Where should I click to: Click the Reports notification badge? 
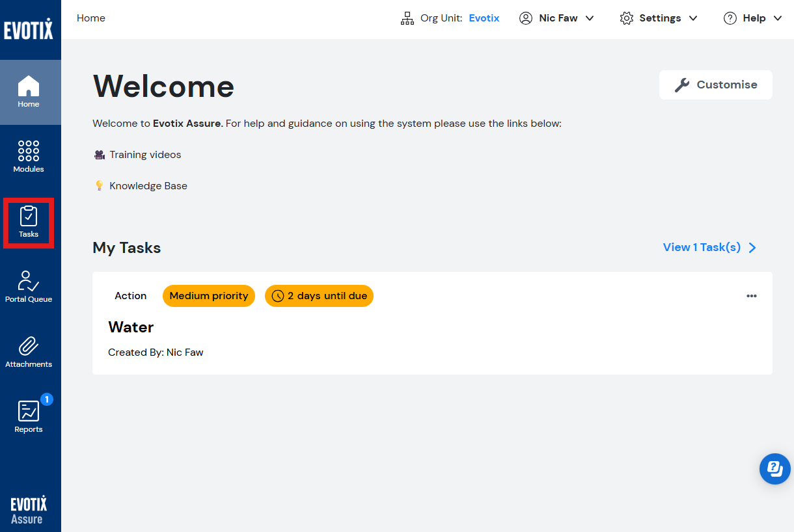pos(47,399)
